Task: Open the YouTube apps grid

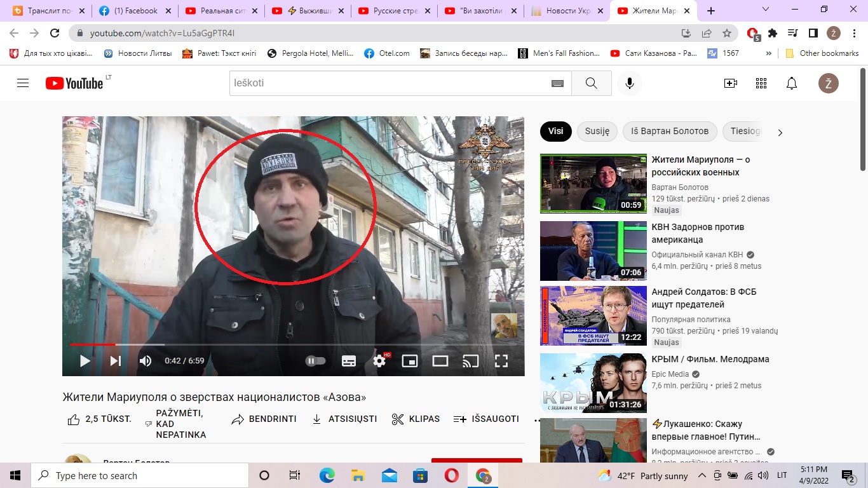Action: pos(761,83)
